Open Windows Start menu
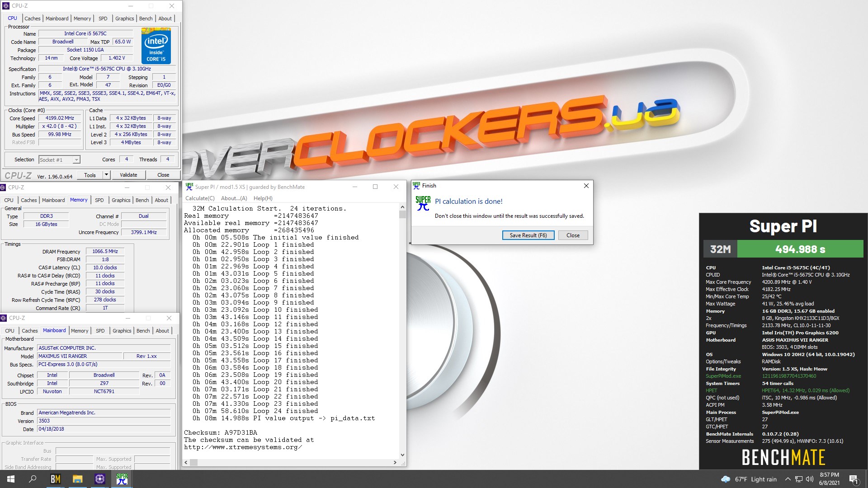868x488 pixels. pyautogui.click(x=11, y=479)
